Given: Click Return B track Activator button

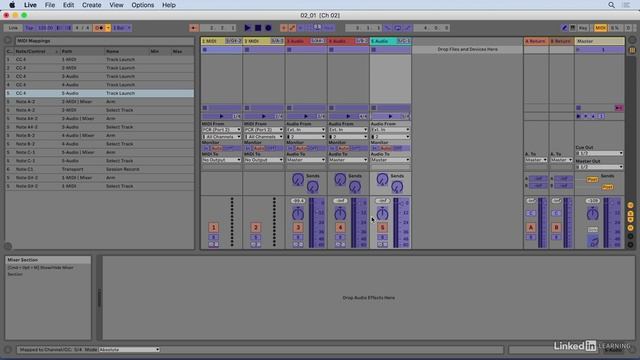Looking at the screenshot, I should (x=556, y=227).
